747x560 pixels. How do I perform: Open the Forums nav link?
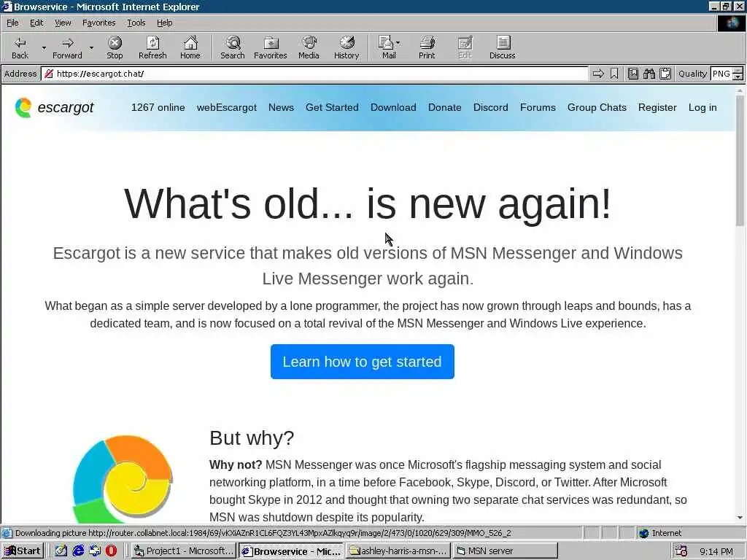click(x=538, y=108)
